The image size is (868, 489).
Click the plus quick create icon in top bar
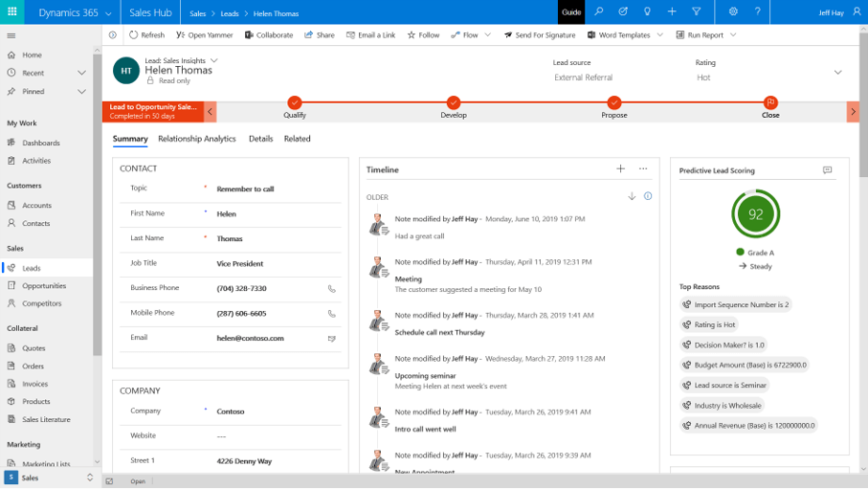(x=672, y=11)
